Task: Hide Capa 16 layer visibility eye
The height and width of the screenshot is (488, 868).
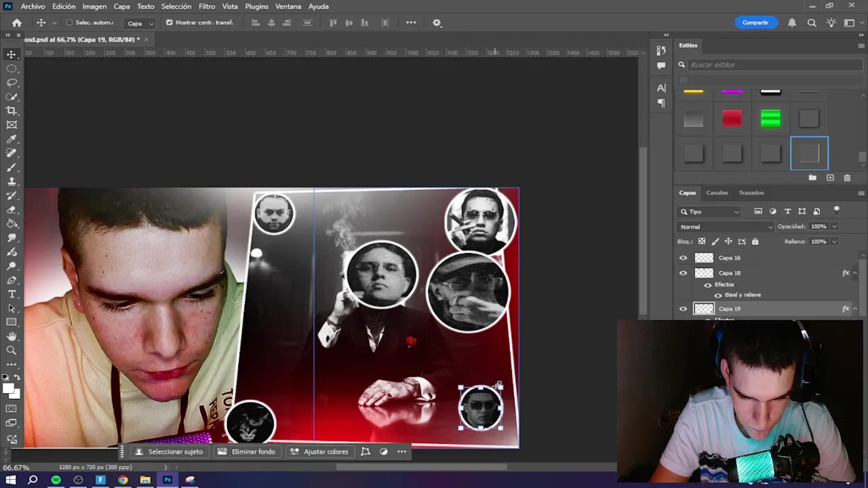Action: point(683,258)
